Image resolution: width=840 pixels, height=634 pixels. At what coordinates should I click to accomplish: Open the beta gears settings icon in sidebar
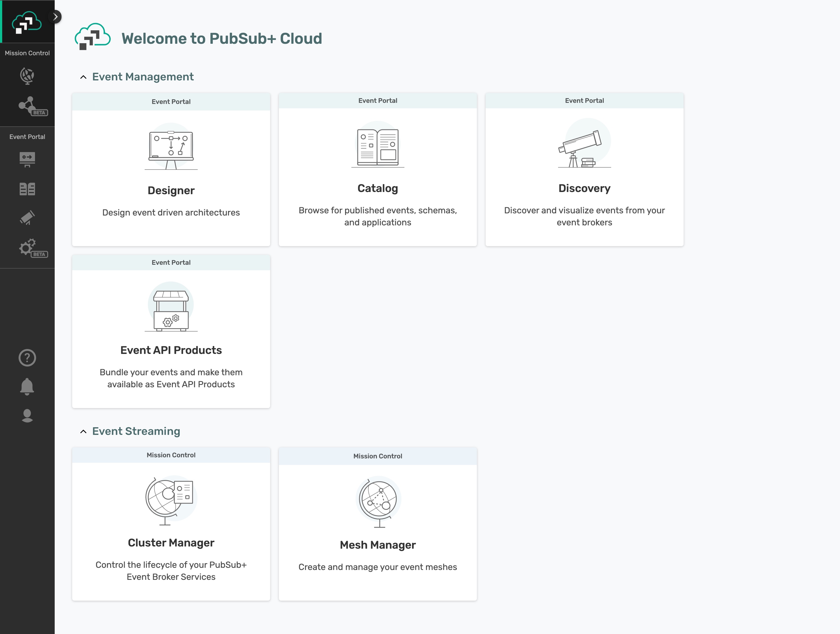click(x=27, y=247)
